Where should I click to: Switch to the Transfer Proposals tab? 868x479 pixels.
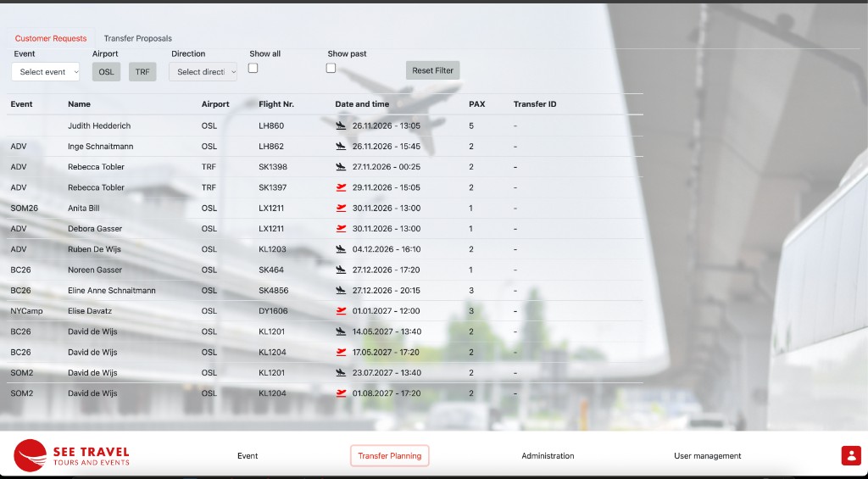(x=138, y=38)
